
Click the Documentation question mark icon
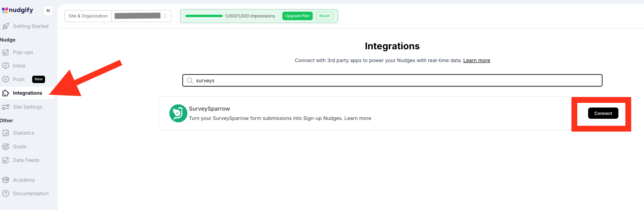(5, 194)
